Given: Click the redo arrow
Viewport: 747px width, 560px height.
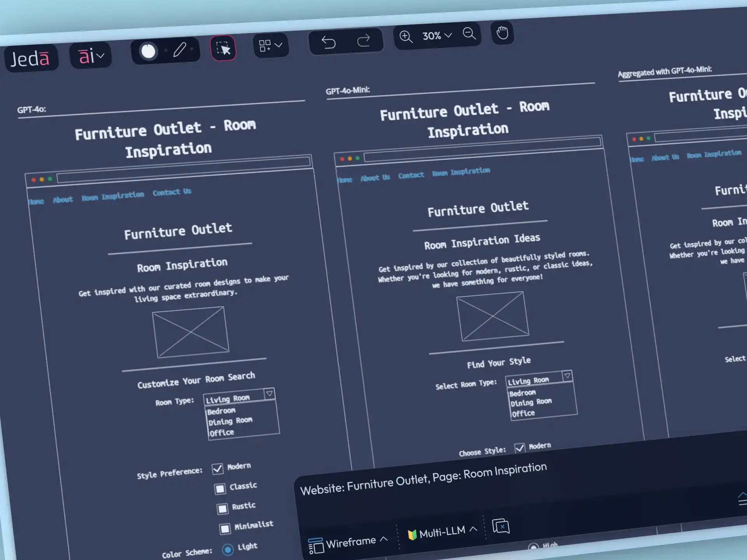Looking at the screenshot, I should (x=364, y=40).
